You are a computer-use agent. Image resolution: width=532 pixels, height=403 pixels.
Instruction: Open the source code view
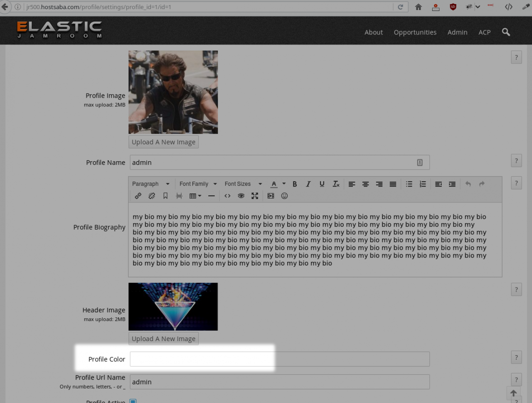click(227, 196)
